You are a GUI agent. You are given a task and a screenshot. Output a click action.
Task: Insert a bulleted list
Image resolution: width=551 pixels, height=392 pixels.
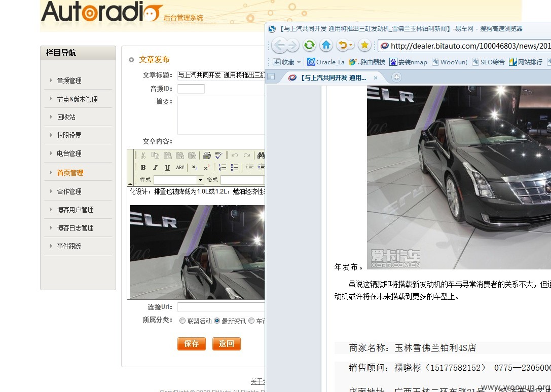click(x=235, y=168)
